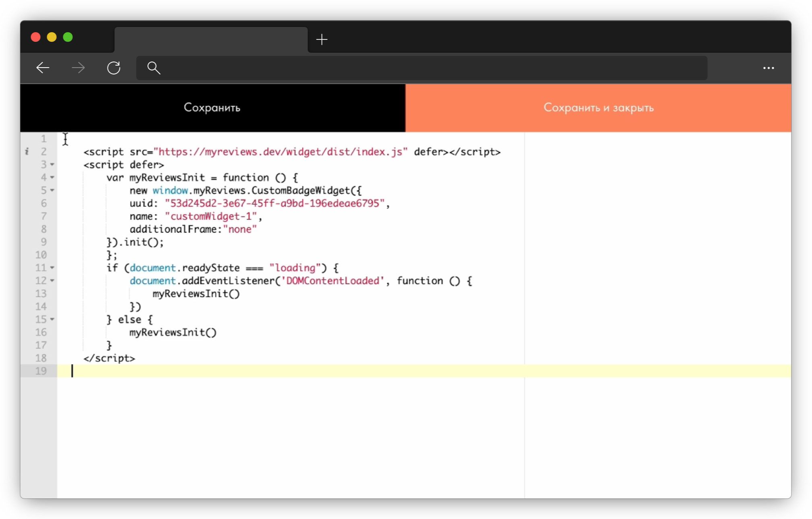The height and width of the screenshot is (519, 812).
Task: Collapse the script block at line 3
Action: pyautogui.click(x=52, y=165)
